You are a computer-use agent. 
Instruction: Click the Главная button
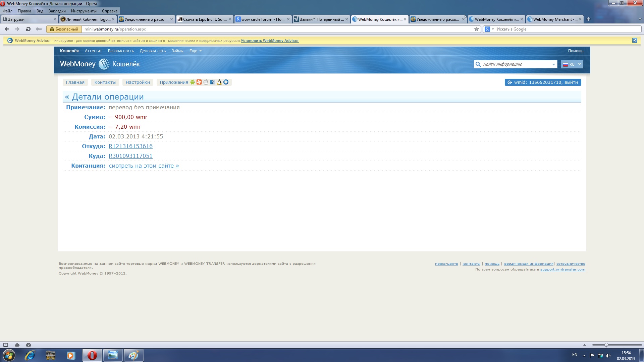click(x=75, y=82)
